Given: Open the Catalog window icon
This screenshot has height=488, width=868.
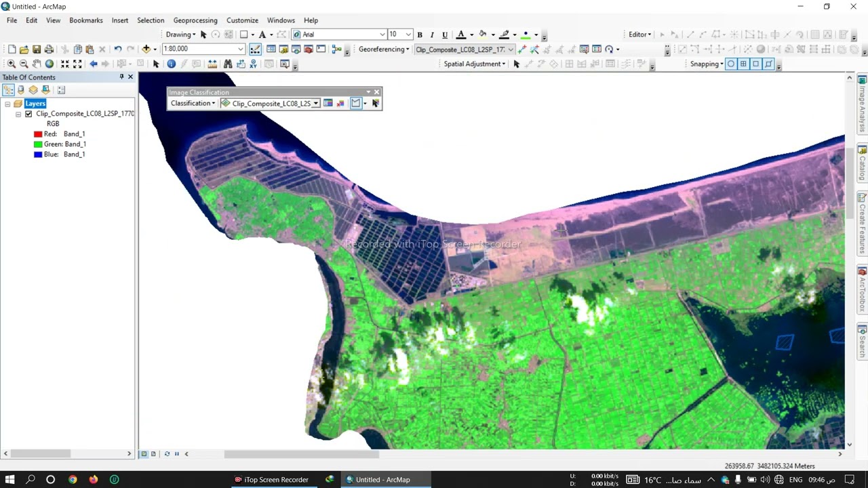Looking at the screenshot, I should [x=283, y=49].
